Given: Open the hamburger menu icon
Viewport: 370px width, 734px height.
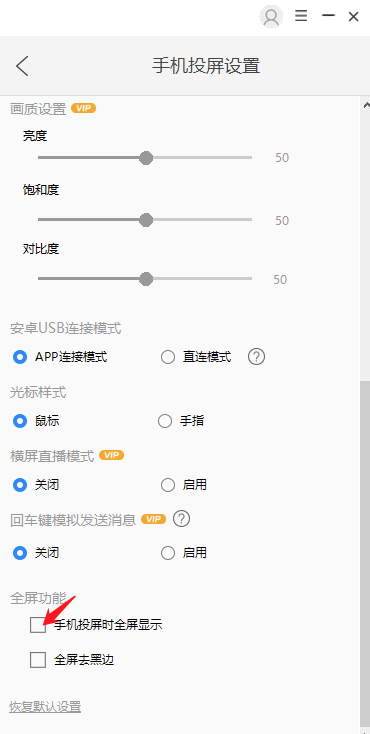Looking at the screenshot, I should tap(301, 16).
